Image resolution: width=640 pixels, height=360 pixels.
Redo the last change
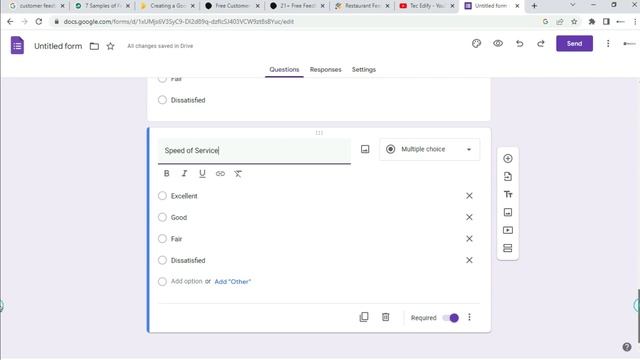(x=541, y=44)
